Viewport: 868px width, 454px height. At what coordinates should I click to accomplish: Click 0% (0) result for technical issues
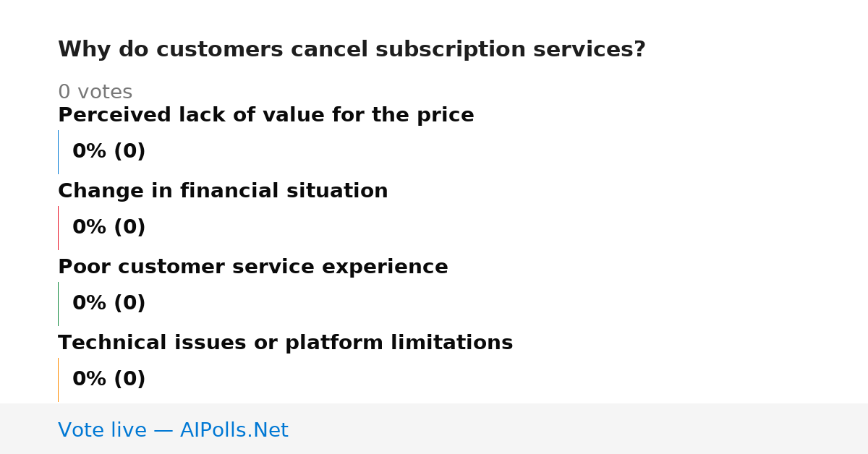point(109,380)
